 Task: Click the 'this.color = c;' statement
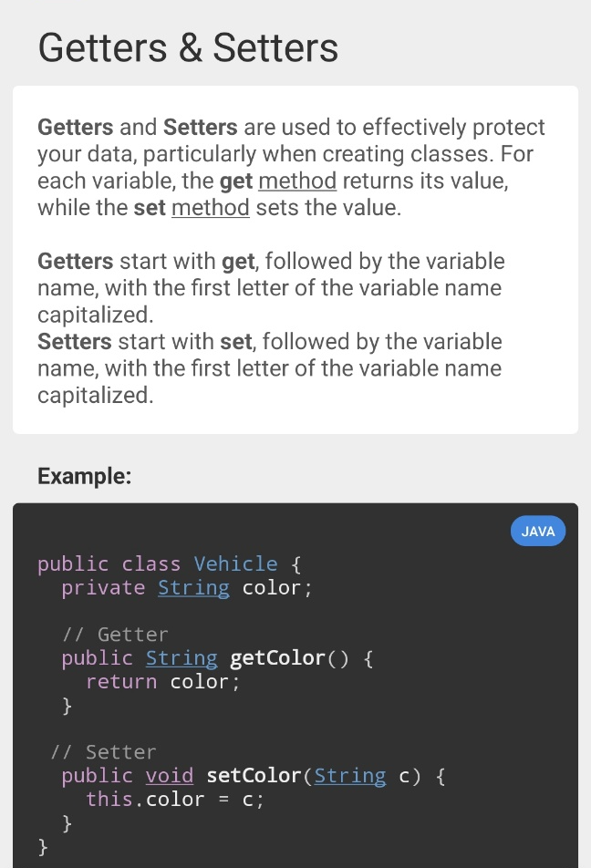(174, 799)
